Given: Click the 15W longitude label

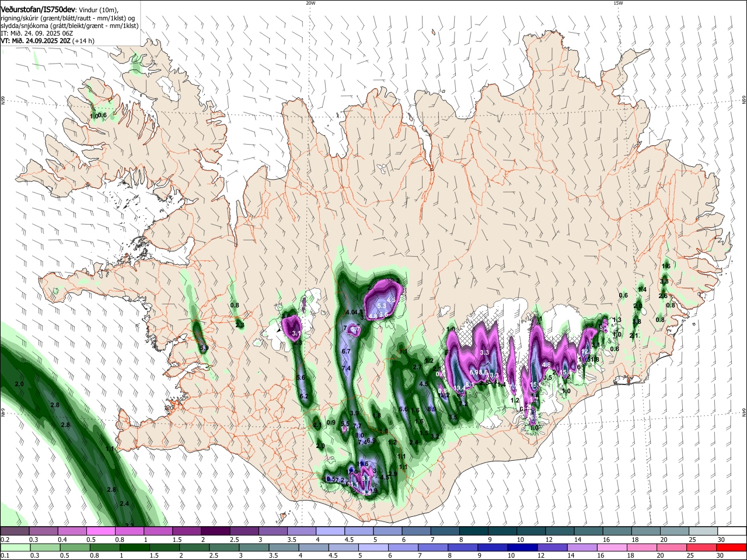Looking at the screenshot, I should pyautogui.click(x=619, y=3).
